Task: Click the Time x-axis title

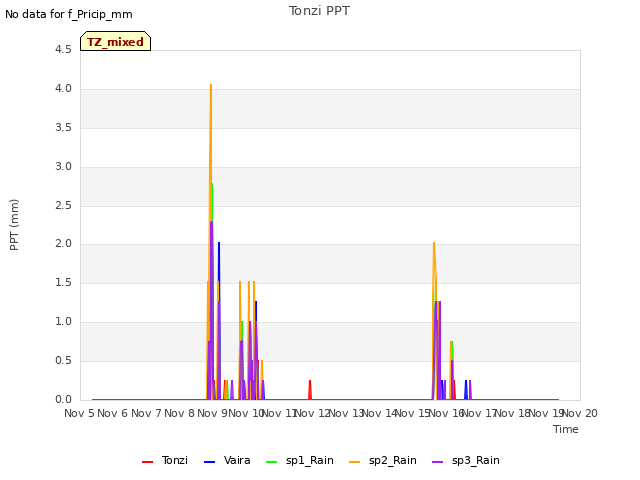Action: pyautogui.click(x=566, y=429)
